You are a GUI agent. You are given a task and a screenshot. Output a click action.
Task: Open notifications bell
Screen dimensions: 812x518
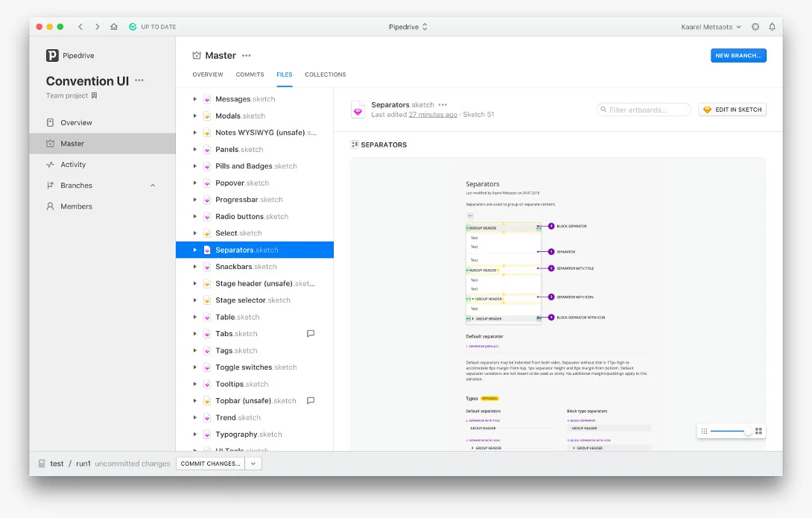(772, 27)
